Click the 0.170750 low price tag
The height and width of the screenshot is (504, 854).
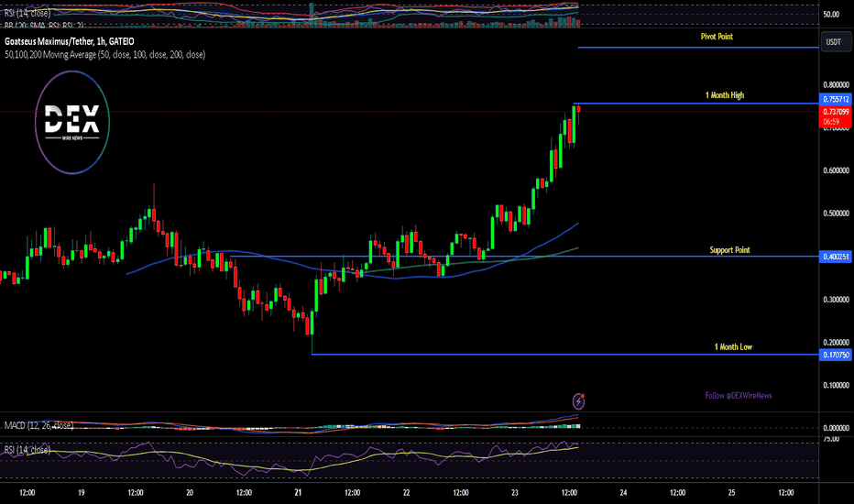tap(836, 355)
